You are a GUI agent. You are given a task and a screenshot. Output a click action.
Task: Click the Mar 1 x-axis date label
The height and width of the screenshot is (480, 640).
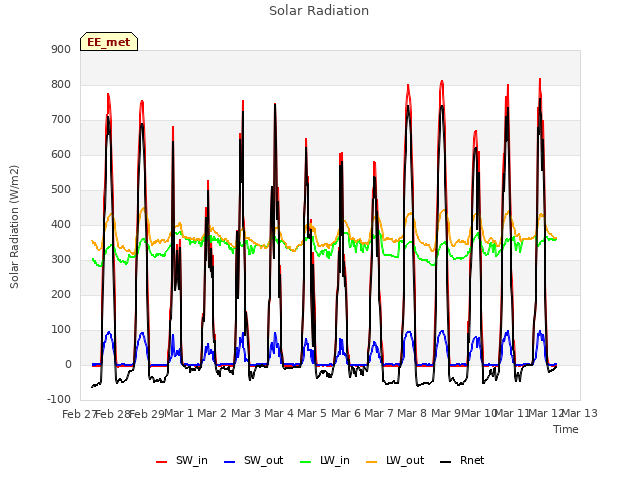[x=179, y=413]
